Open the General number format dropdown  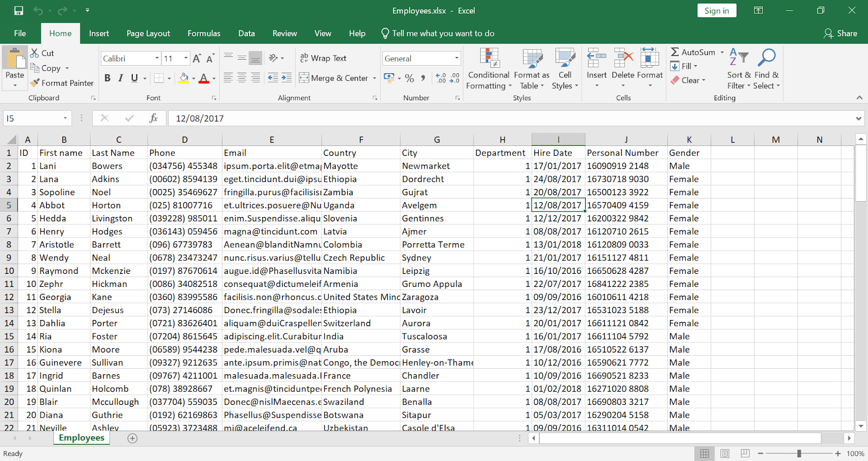click(457, 58)
